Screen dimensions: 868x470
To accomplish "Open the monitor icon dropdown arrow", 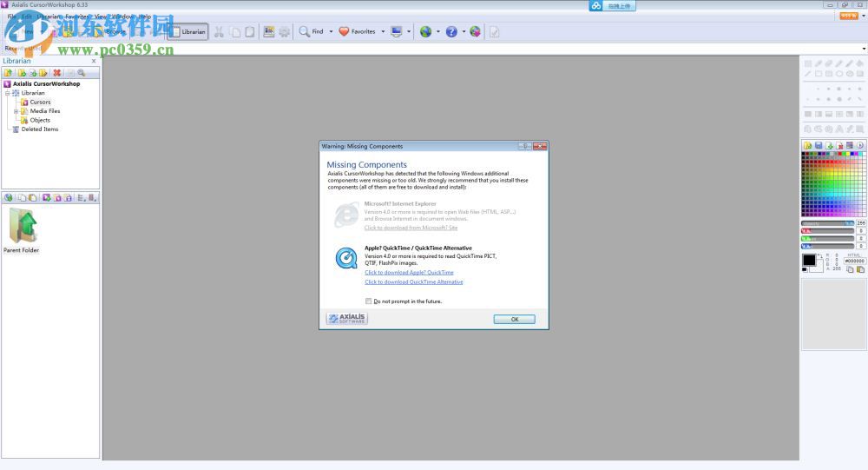I will [409, 31].
